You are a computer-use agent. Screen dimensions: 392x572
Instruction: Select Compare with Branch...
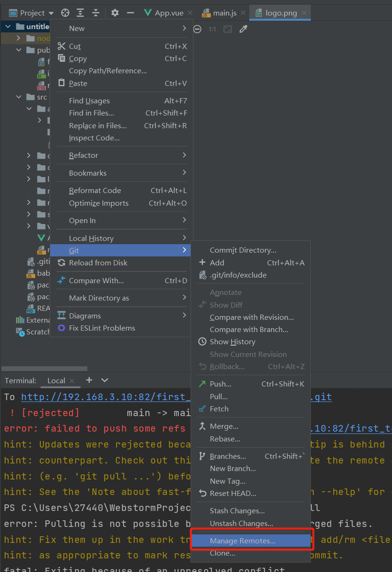(251, 329)
